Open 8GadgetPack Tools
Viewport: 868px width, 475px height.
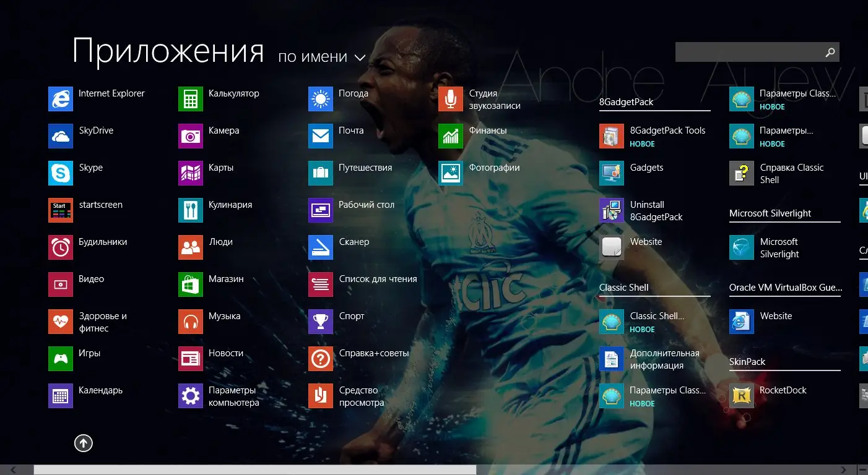point(653,136)
